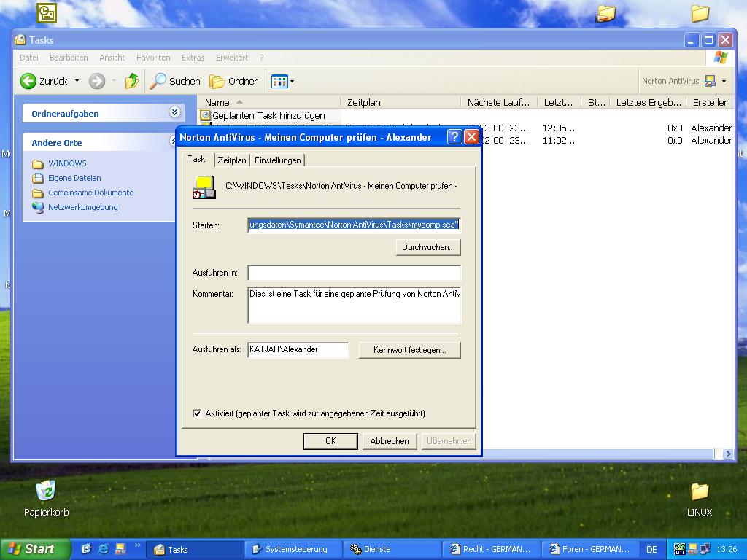This screenshot has width=747, height=560.
Task: Click the Norton AntiVirus icon in the system tray
Action: [x=693, y=549]
